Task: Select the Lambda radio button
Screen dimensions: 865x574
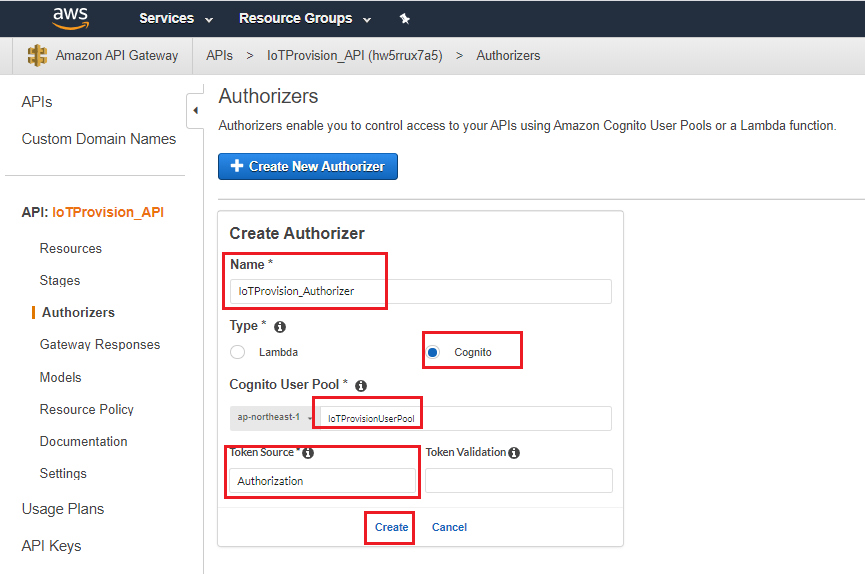Action: [x=238, y=352]
